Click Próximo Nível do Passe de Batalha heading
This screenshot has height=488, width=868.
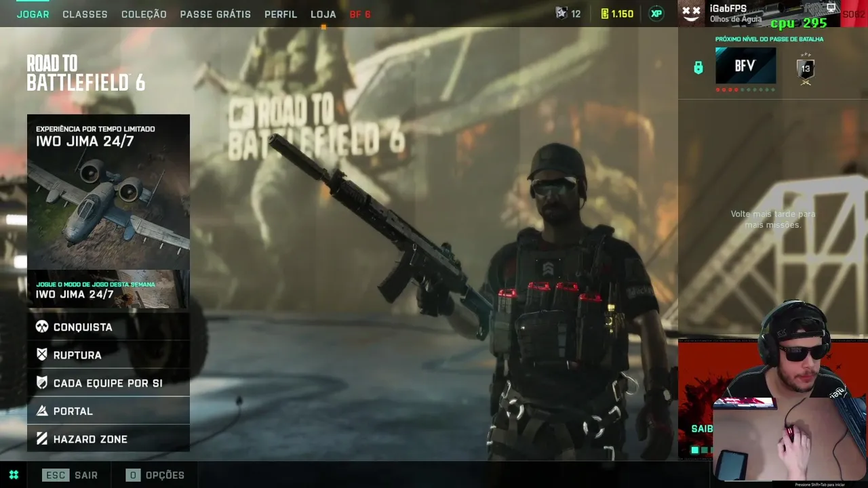[x=769, y=39]
